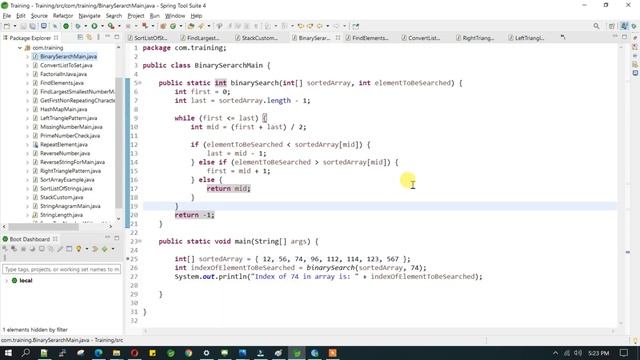This screenshot has height=360, width=640.
Task: Click the Boot Dashboard tag filter field
Action: pyautogui.click(x=62, y=269)
